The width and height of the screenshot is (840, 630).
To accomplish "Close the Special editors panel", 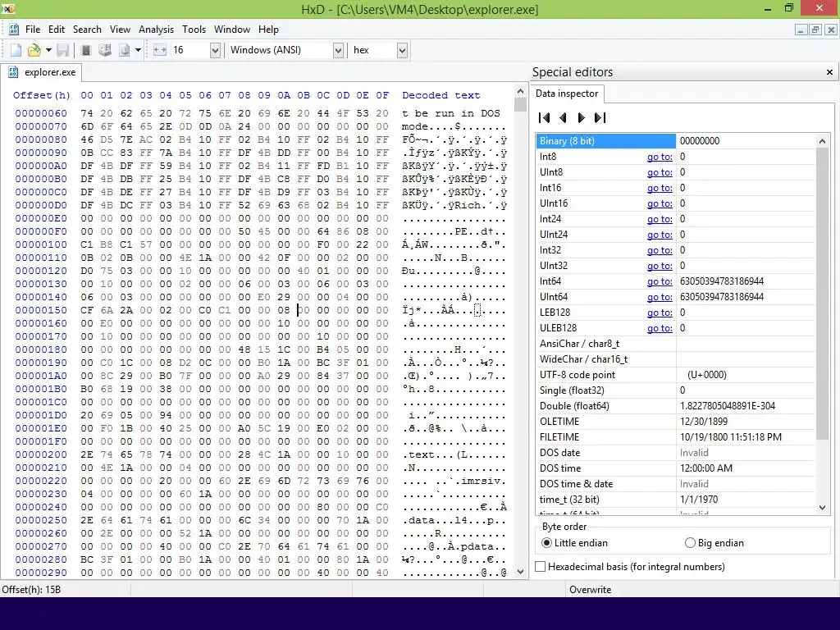I will coord(829,72).
